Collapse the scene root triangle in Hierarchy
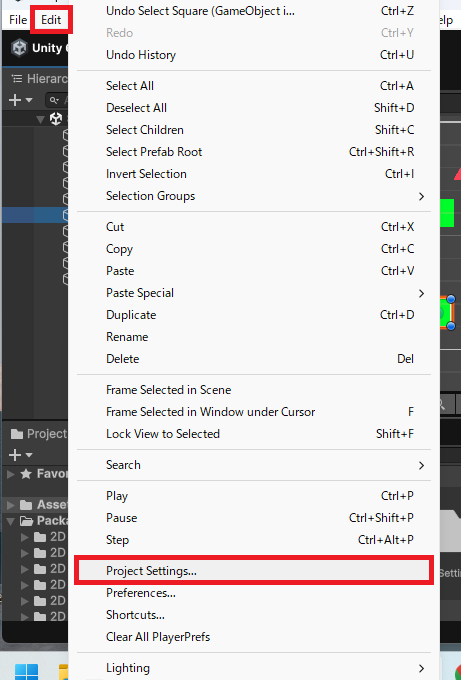 pyautogui.click(x=41, y=119)
